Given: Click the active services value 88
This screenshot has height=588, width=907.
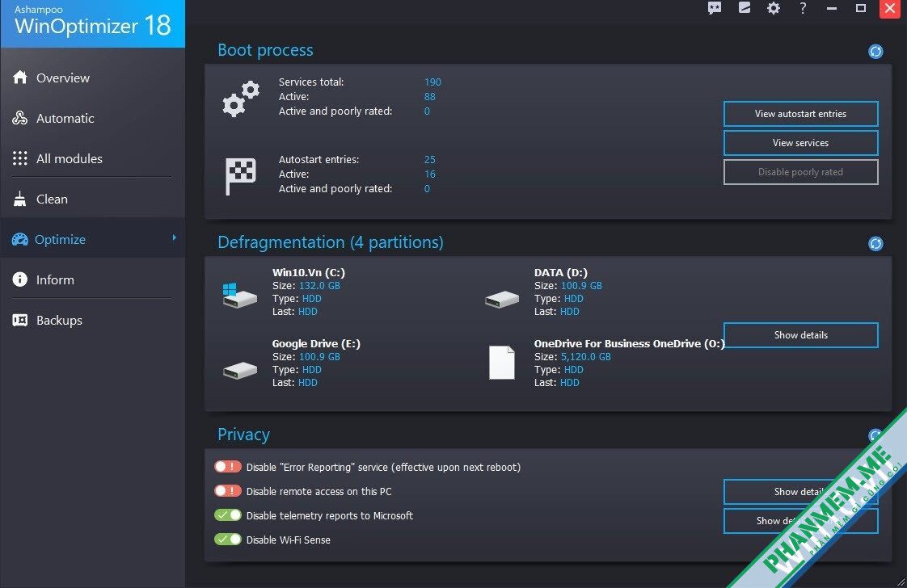Looking at the screenshot, I should pyautogui.click(x=430, y=97).
